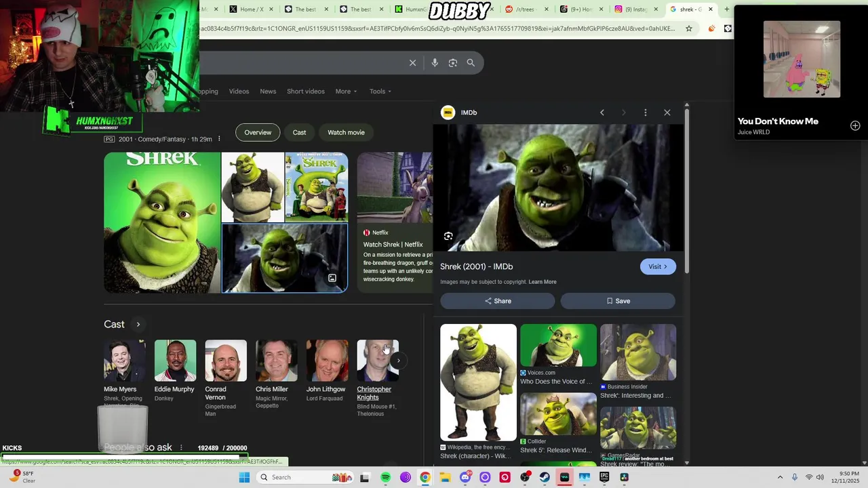Image resolution: width=868 pixels, height=488 pixels.
Task: Open the volume control in system tray
Action: pos(821,477)
